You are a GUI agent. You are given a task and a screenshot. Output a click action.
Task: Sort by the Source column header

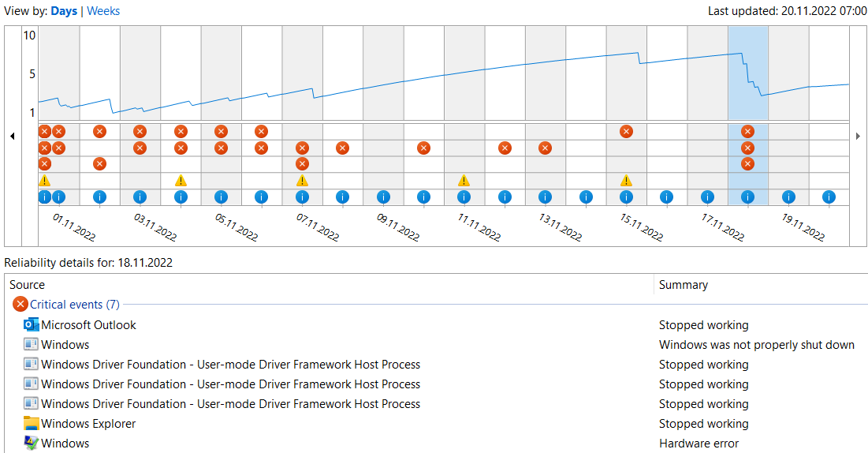[x=28, y=285]
